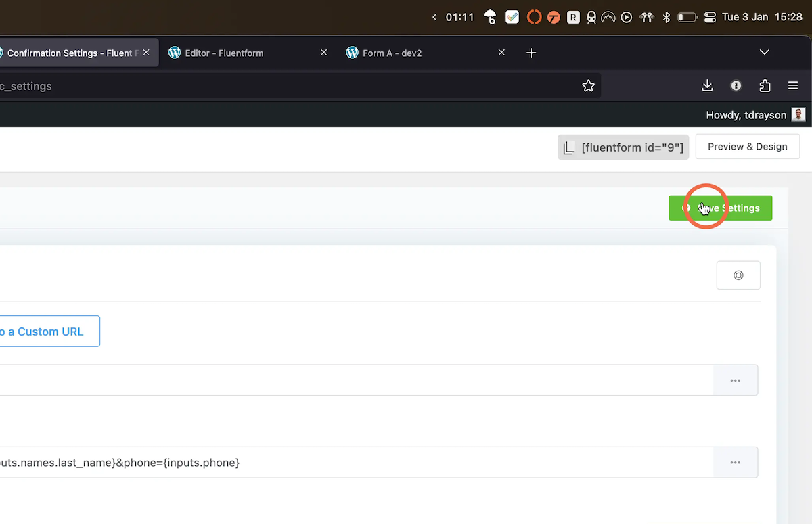Open the tab overview chevron dropdown
The height and width of the screenshot is (525, 812).
tap(765, 52)
